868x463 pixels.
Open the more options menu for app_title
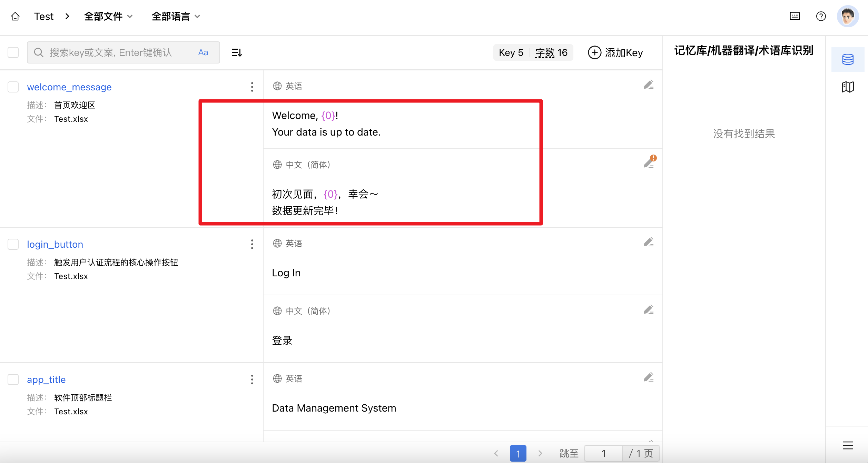pyautogui.click(x=252, y=380)
